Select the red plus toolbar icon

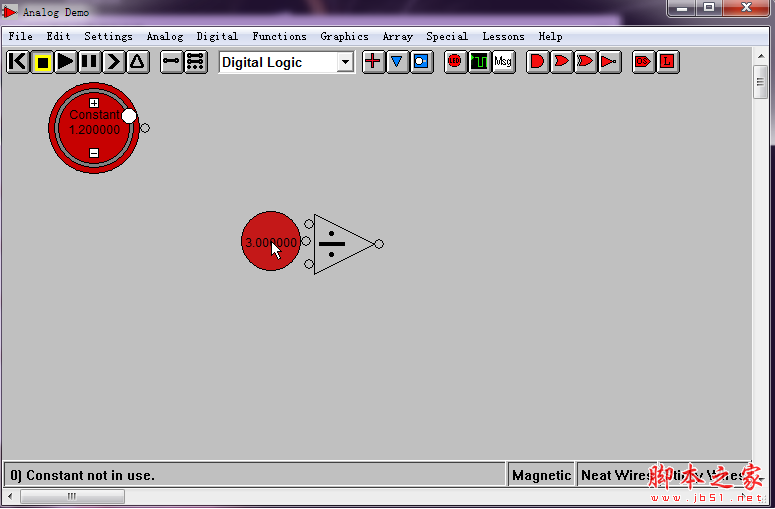(x=373, y=62)
